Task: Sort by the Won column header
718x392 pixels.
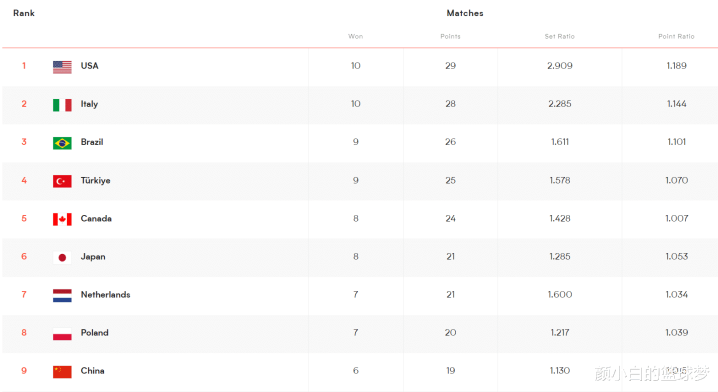Action: click(x=355, y=36)
